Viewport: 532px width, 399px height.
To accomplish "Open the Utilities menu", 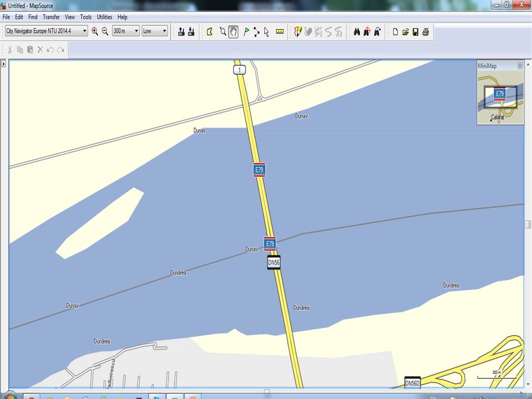I will coord(104,17).
